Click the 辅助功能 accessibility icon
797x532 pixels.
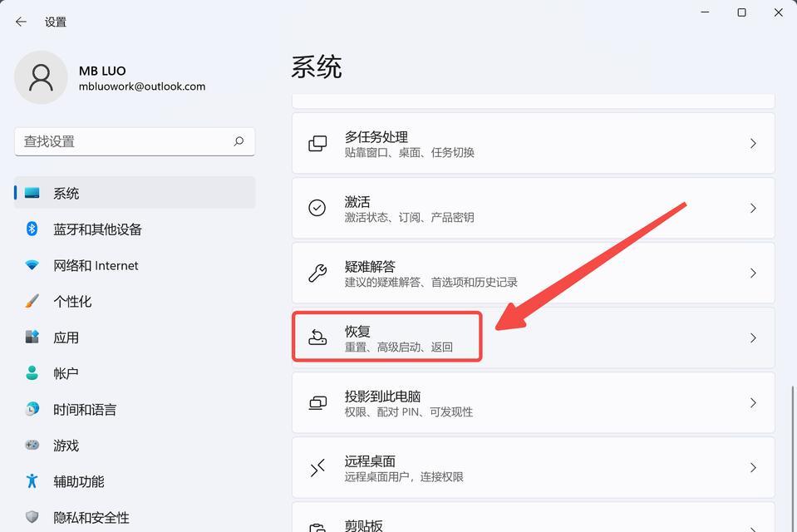point(32,480)
